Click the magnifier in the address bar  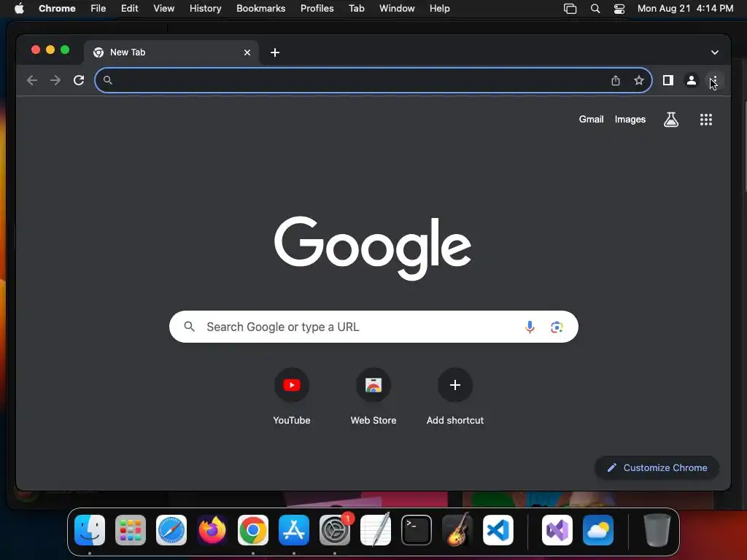click(108, 80)
